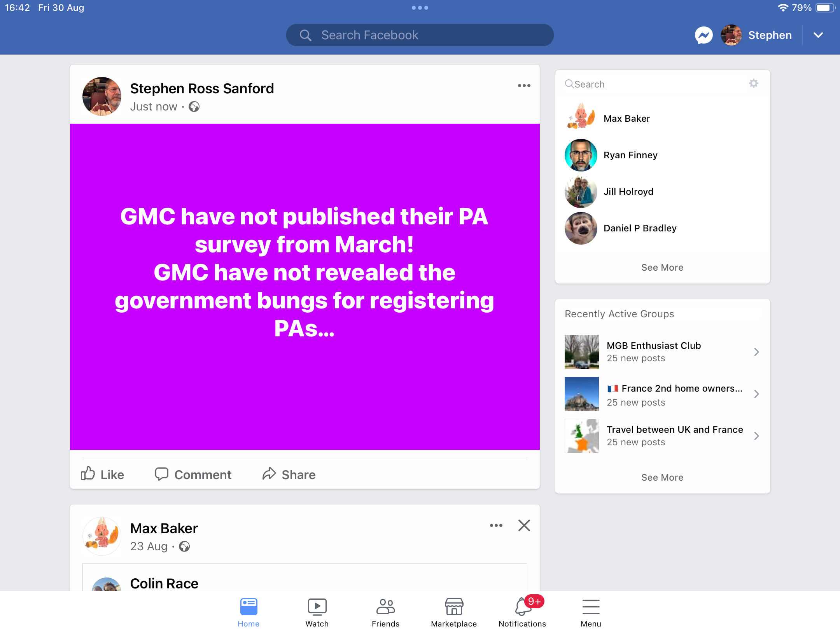Switch to the Marketplace tab

[x=454, y=612]
